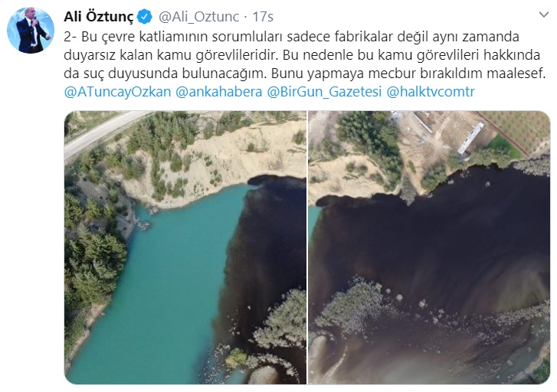This screenshot has width=557, height=392.
Task: Click the green field in right photo corner
Action: [x=504, y=148]
